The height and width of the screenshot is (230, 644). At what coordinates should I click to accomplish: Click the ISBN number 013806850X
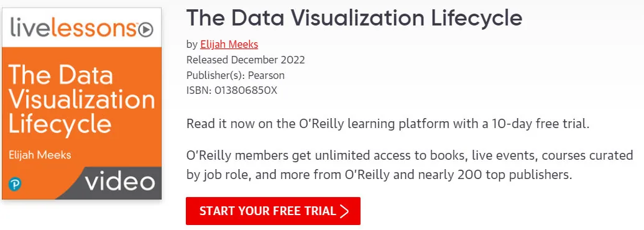pos(246,90)
